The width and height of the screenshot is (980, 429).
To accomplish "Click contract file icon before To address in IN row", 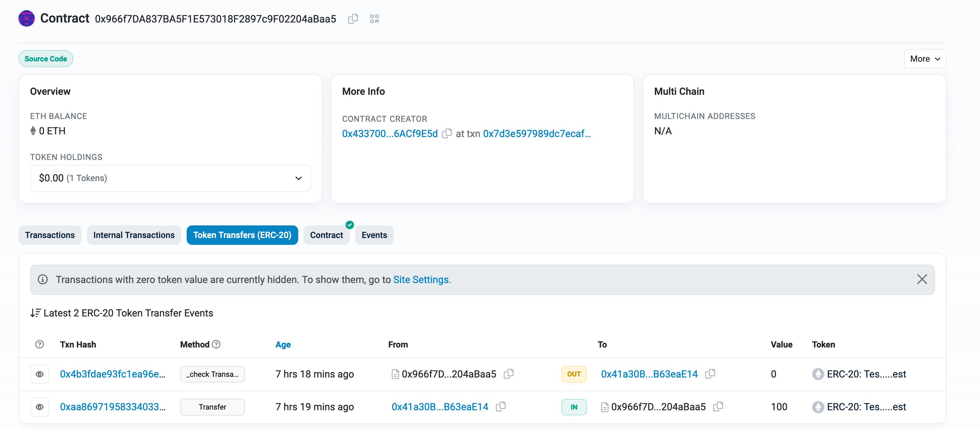I will click(x=605, y=407).
